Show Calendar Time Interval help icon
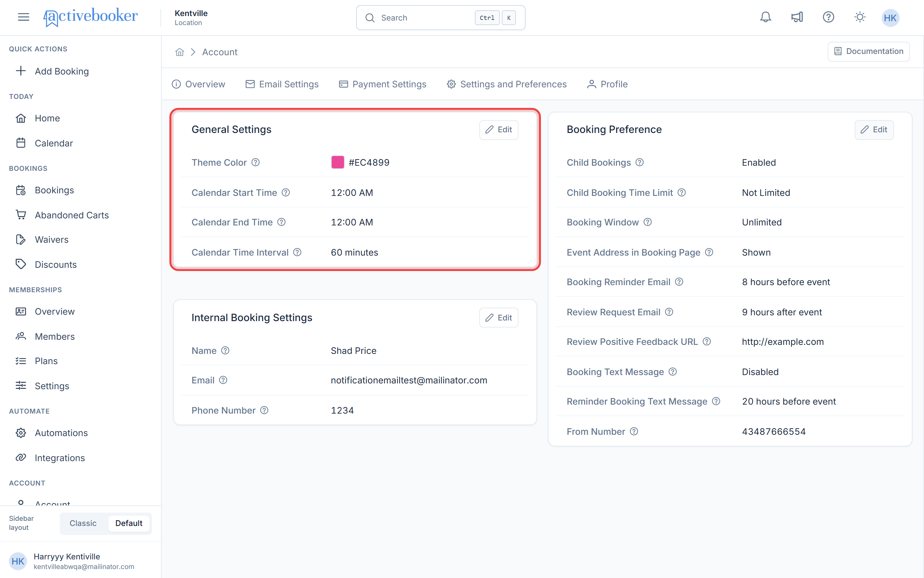Image resolution: width=924 pixels, height=578 pixels. [297, 252]
